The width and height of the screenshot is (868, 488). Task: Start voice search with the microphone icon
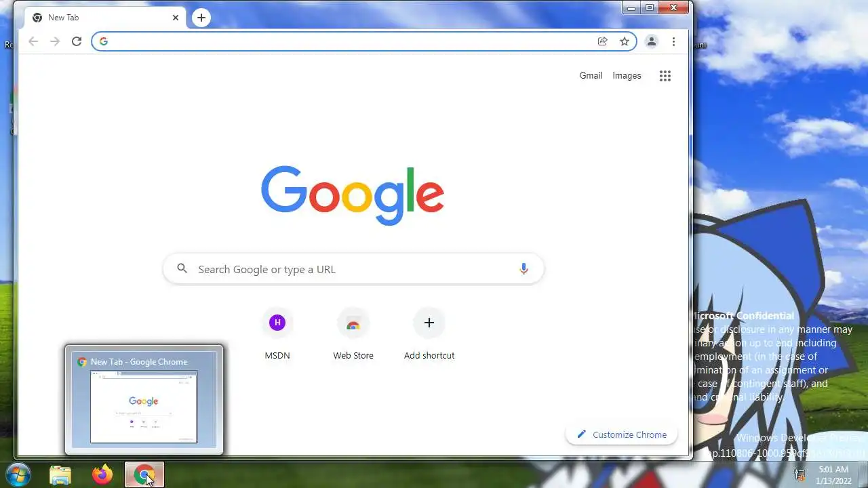524,269
